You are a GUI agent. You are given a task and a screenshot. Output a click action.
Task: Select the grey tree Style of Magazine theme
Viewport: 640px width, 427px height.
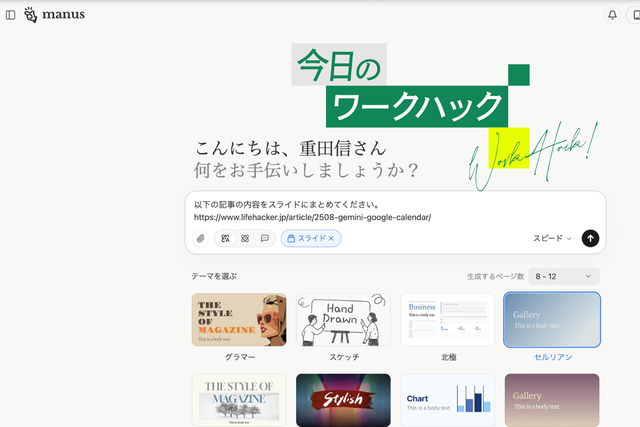pos(239,400)
